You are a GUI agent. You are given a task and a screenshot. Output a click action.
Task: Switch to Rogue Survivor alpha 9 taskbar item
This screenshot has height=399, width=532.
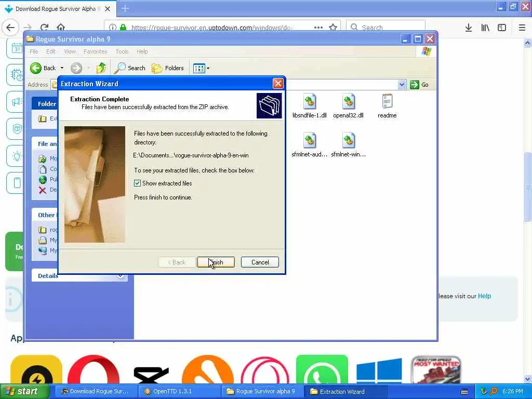tap(262, 392)
